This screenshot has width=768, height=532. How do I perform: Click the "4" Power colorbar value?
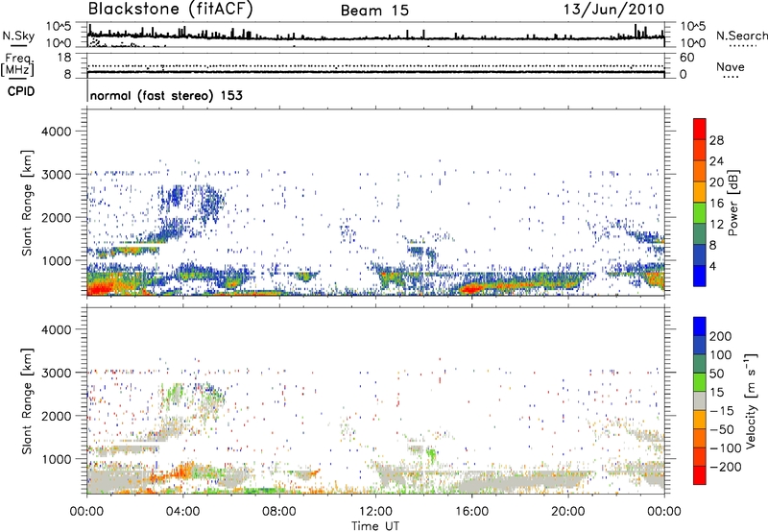pyautogui.click(x=712, y=266)
